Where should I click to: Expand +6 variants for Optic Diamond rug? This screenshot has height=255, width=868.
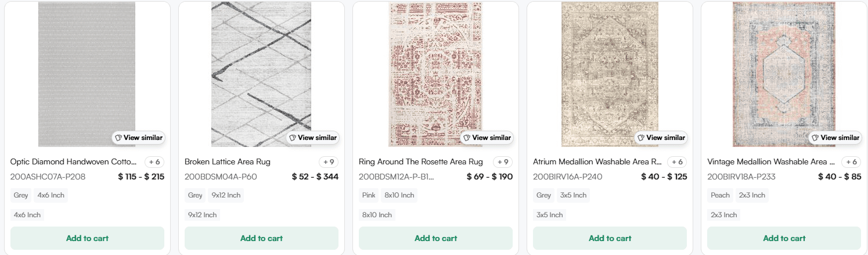pyautogui.click(x=154, y=162)
